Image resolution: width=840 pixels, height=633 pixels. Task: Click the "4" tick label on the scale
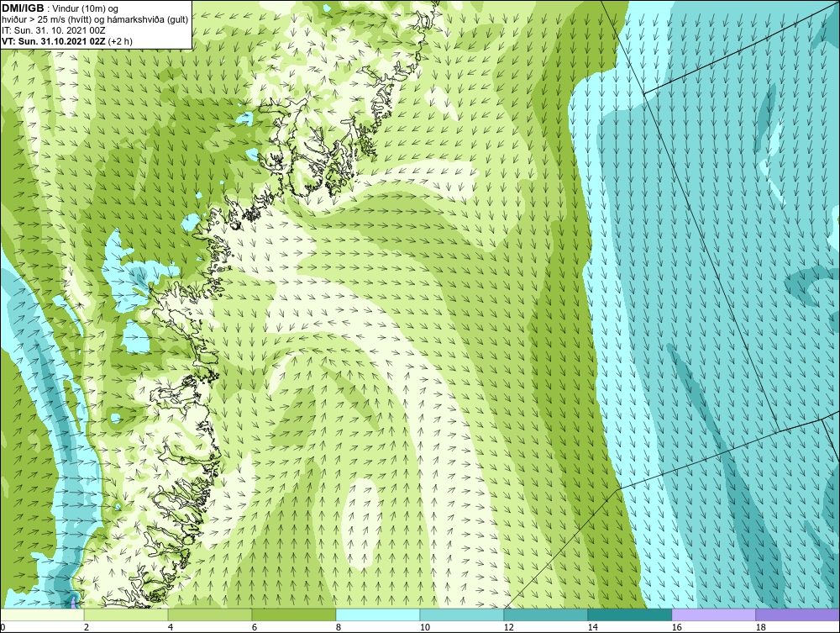click(171, 627)
